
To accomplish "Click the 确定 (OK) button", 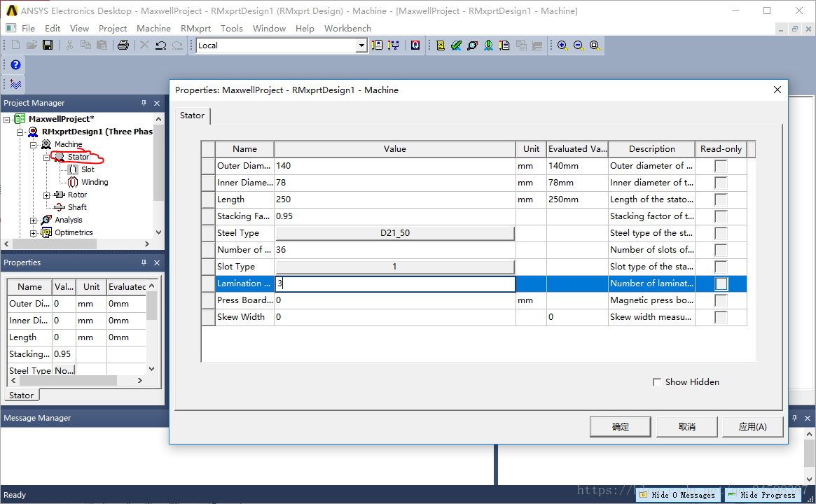I will click(621, 426).
